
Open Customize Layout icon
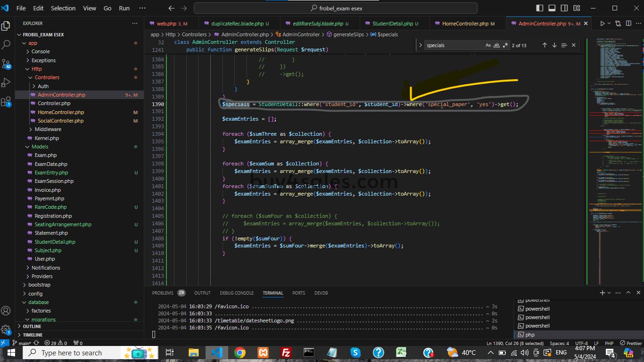(577, 8)
